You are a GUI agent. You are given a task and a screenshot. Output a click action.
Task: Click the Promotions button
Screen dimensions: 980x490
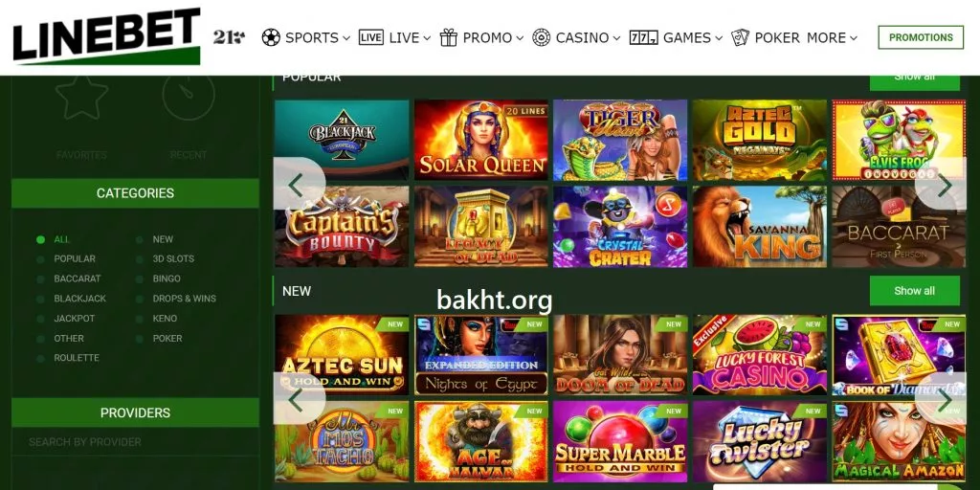[921, 37]
